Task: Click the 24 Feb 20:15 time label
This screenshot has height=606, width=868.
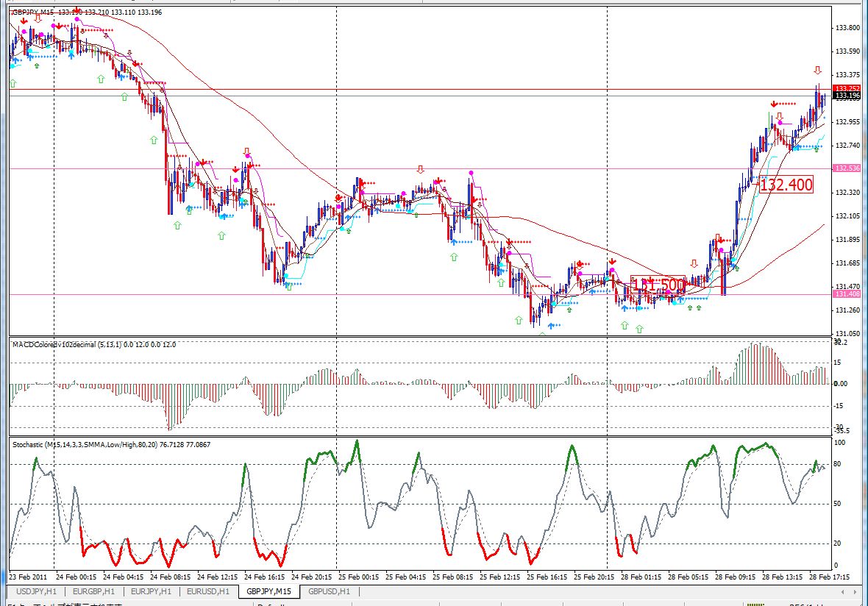Action: click(312, 577)
